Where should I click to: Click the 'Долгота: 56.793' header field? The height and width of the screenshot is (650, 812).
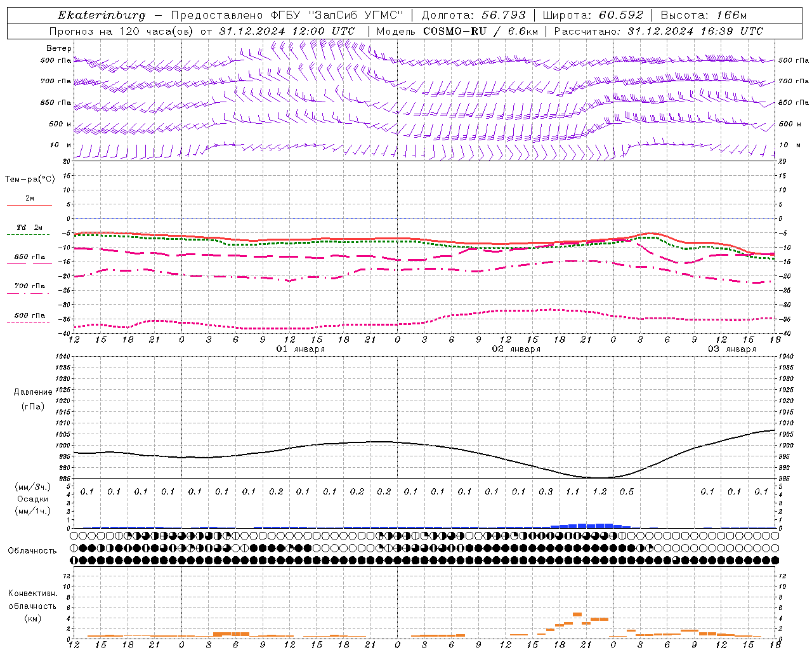473,15
